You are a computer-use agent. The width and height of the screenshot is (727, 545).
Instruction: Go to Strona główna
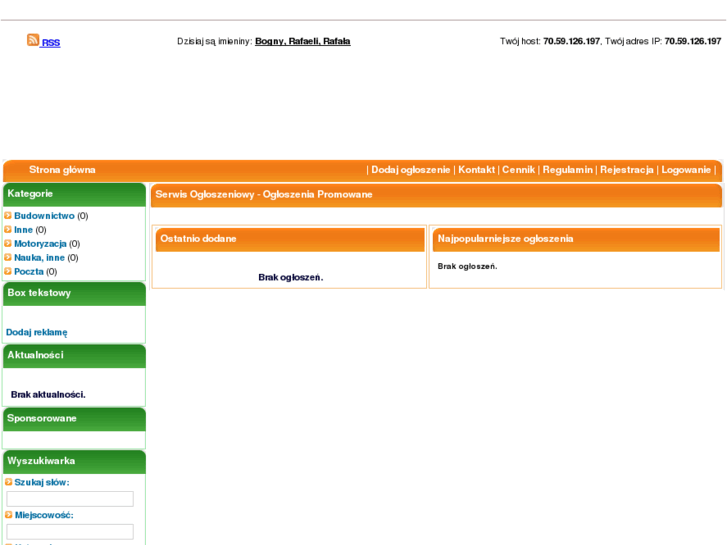click(62, 170)
